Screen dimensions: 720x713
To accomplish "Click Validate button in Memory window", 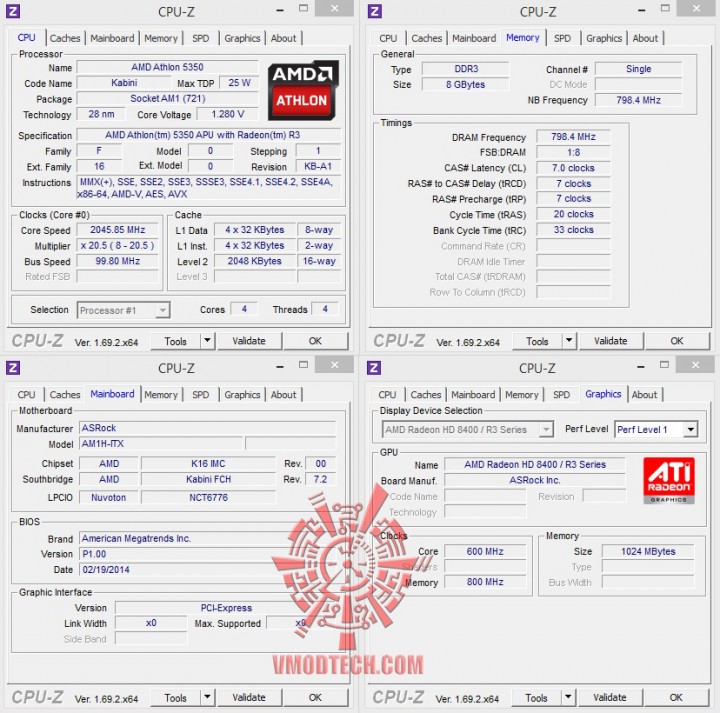I will click(x=611, y=341).
